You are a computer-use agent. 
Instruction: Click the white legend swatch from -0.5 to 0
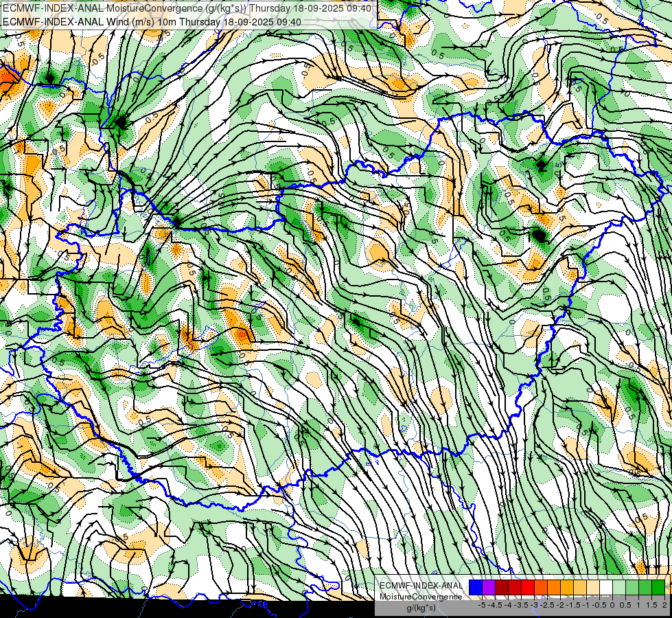click(x=606, y=588)
